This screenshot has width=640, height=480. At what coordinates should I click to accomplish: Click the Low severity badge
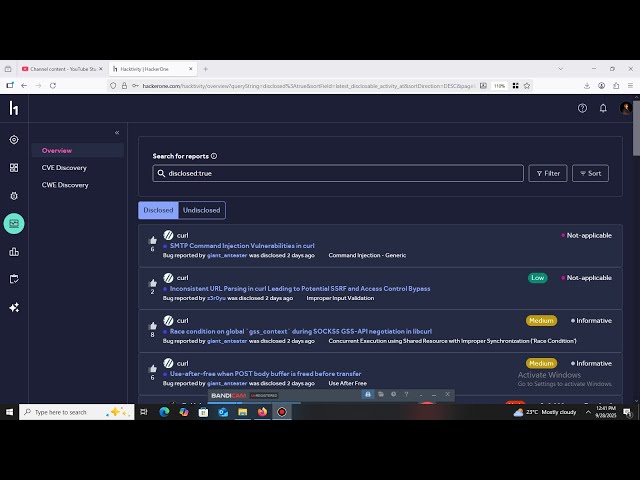538,278
